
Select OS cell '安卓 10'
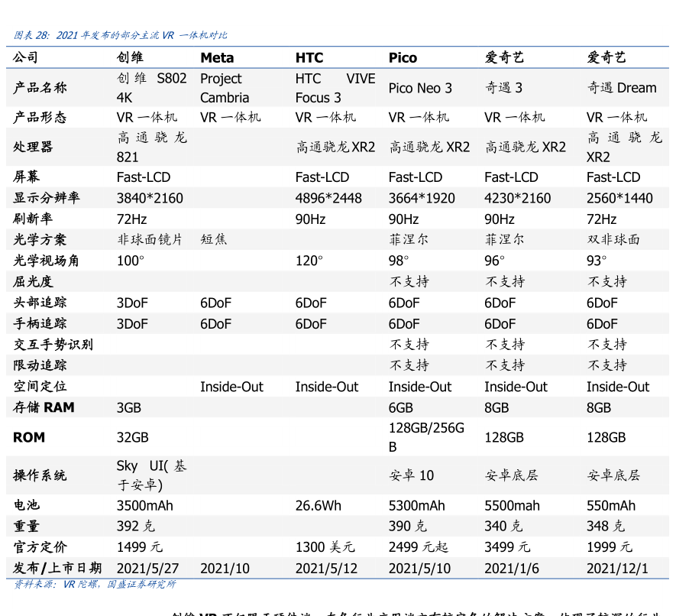coord(411,475)
